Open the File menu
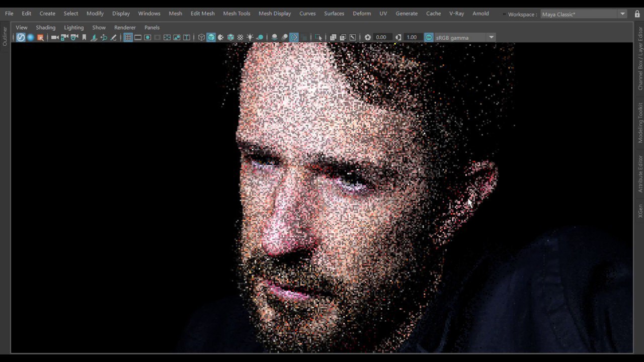Image resolution: width=644 pixels, height=362 pixels. pyautogui.click(x=9, y=14)
